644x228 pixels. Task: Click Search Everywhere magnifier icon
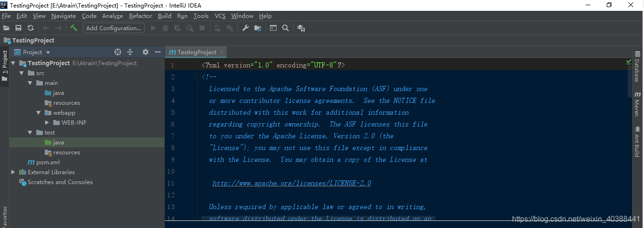pos(285,28)
